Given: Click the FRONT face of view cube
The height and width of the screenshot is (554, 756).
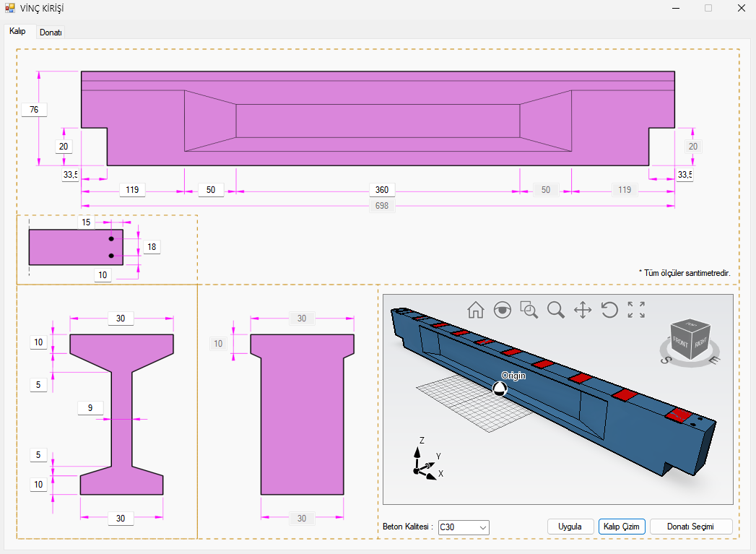Looking at the screenshot, I should [680, 342].
